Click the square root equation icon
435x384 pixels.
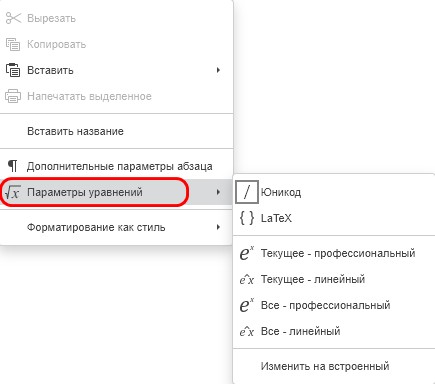(13, 192)
